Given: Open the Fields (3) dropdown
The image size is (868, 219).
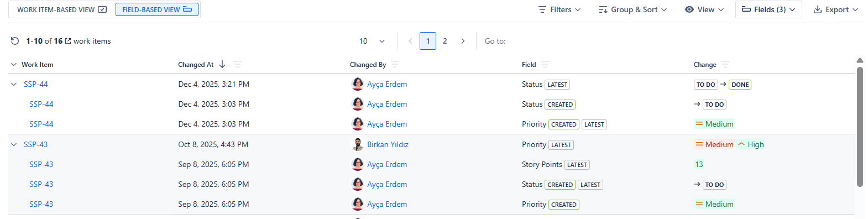Looking at the screenshot, I should click(768, 9).
